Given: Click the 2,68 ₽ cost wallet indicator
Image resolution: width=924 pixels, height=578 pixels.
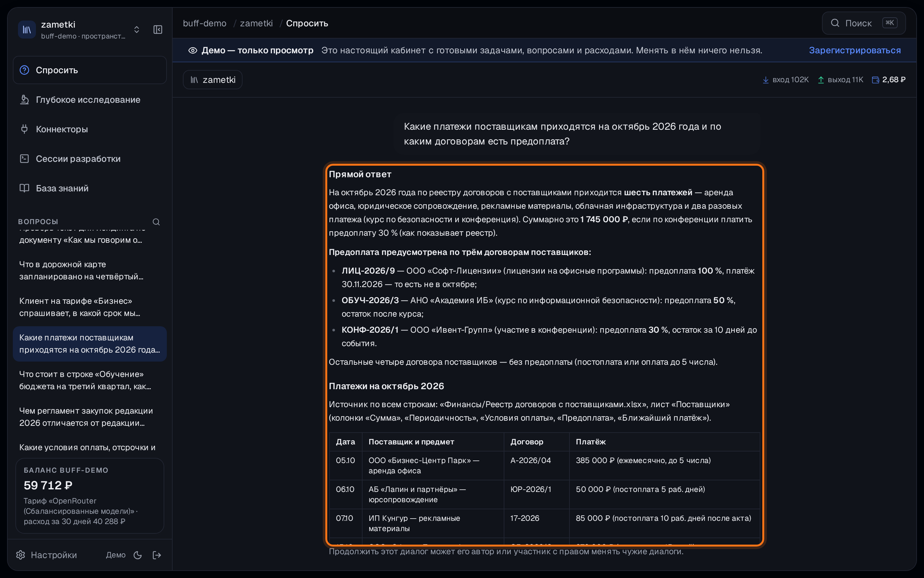Looking at the screenshot, I should tap(889, 80).
